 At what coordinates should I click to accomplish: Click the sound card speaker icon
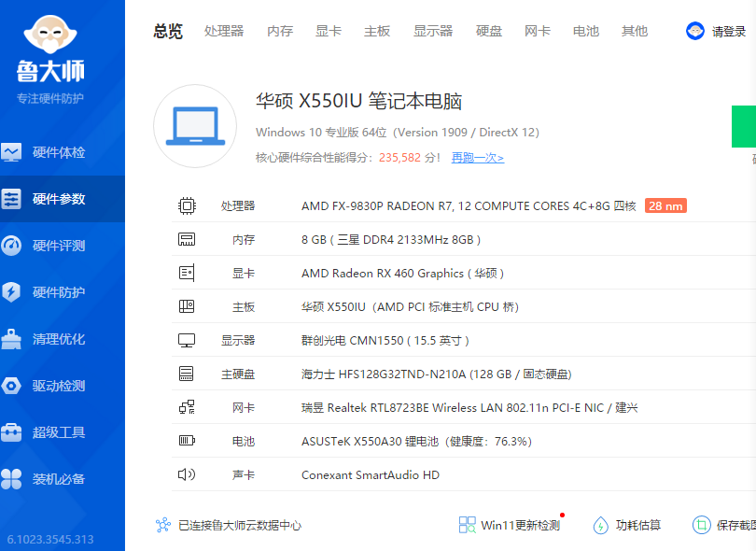click(x=187, y=474)
